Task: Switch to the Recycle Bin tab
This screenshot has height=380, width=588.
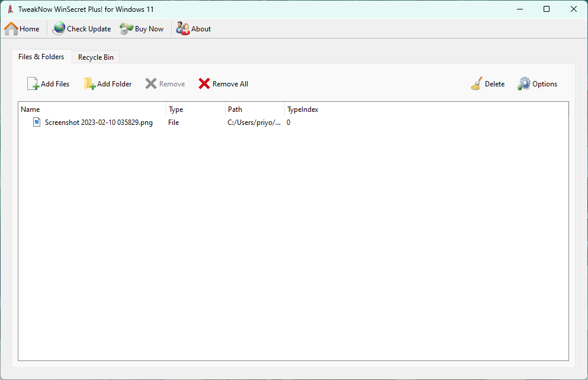Action: [95, 57]
